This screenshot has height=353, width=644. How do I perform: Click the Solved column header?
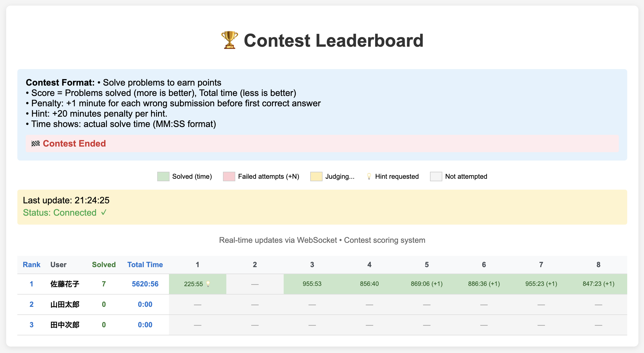[x=104, y=265]
